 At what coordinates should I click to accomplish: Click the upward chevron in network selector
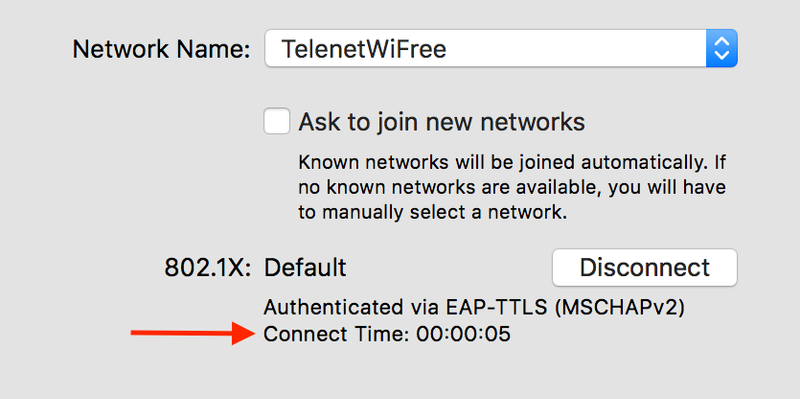pos(721,41)
